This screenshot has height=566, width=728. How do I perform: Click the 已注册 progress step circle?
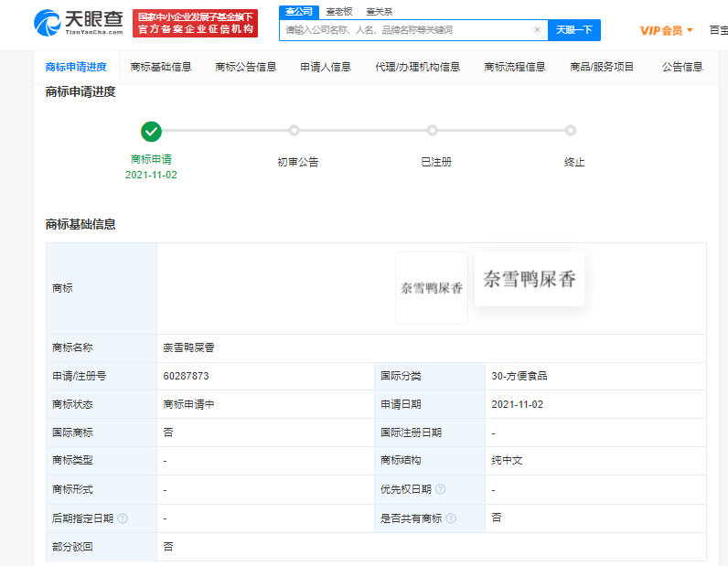tap(433, 131)
